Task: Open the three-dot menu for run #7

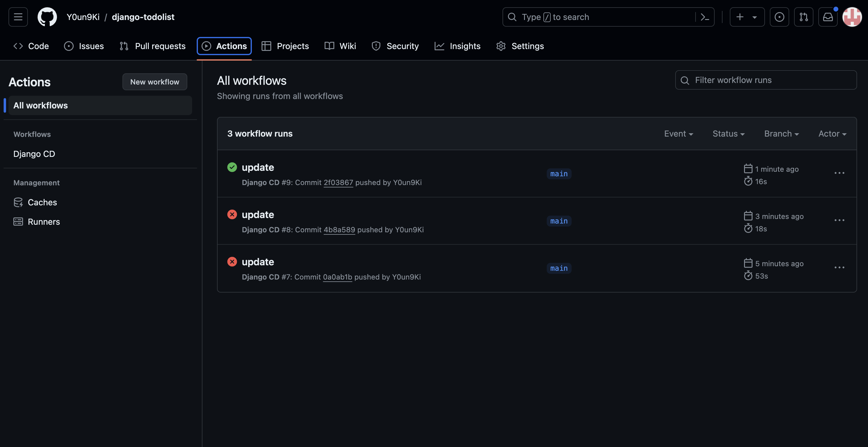Action: coord(839,267)
